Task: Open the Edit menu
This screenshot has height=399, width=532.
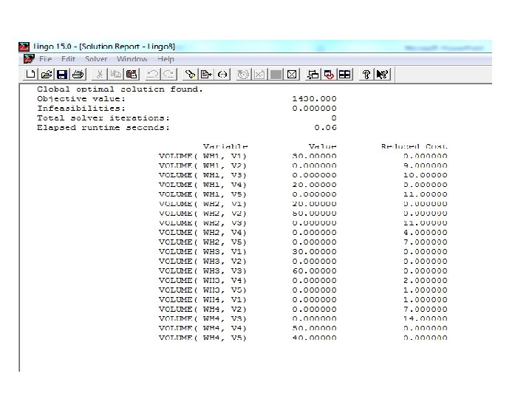Action: coord(68,59)
